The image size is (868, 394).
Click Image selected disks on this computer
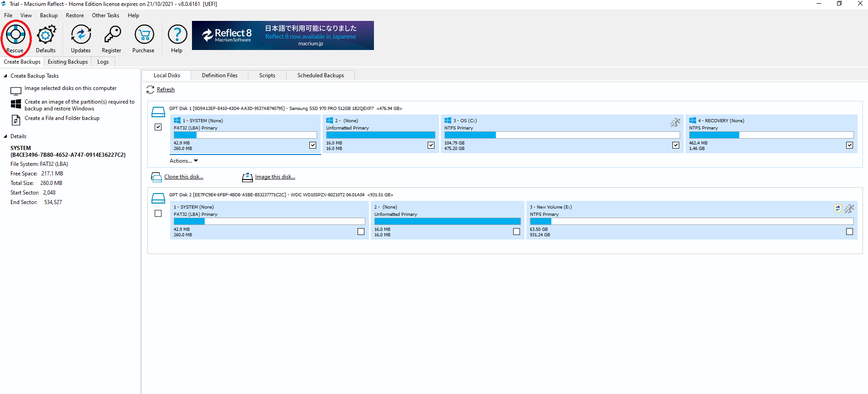[71, 88]
